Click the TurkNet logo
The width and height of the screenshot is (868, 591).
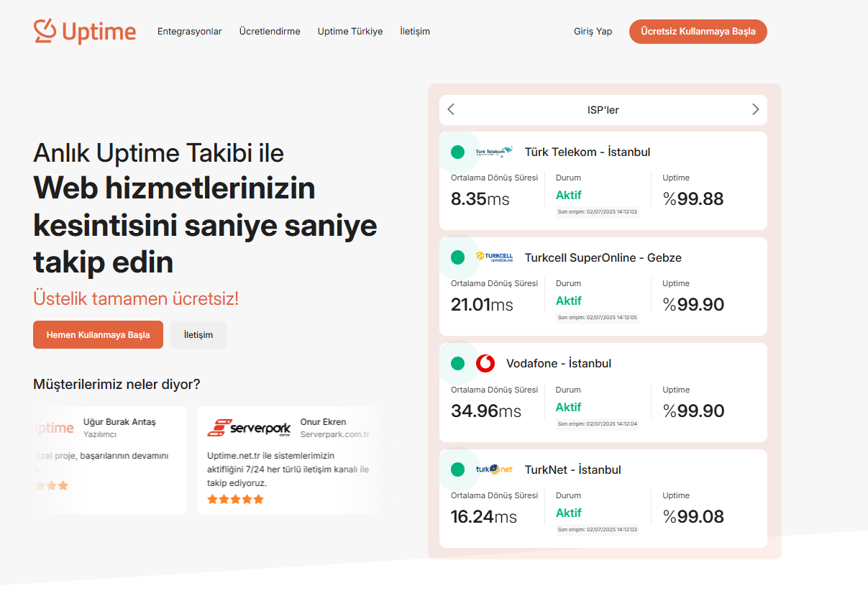494,469
